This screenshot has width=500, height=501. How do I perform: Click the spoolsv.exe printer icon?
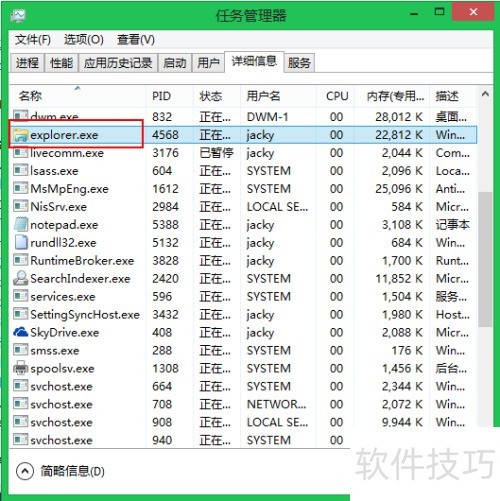click(x=20, y=368)
